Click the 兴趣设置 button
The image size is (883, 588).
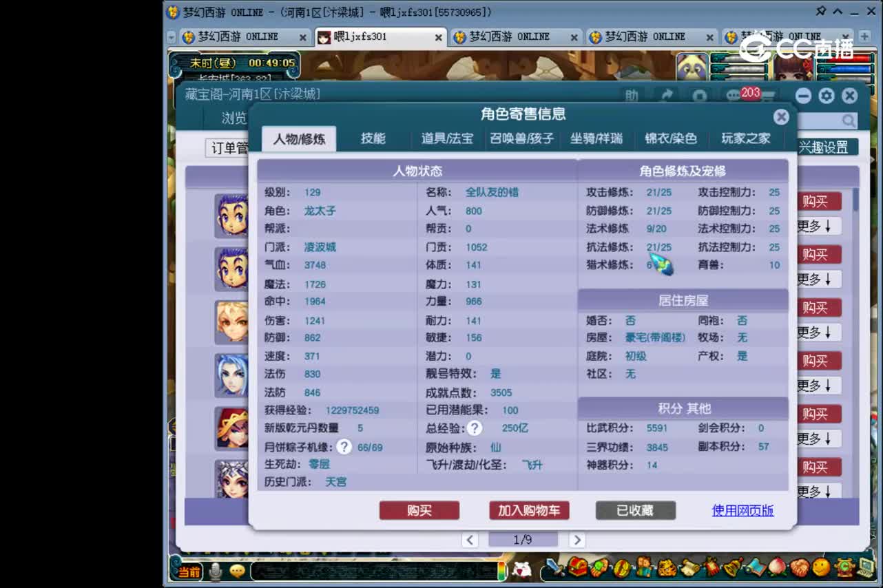pyautogui.click(x=827, y=147)
